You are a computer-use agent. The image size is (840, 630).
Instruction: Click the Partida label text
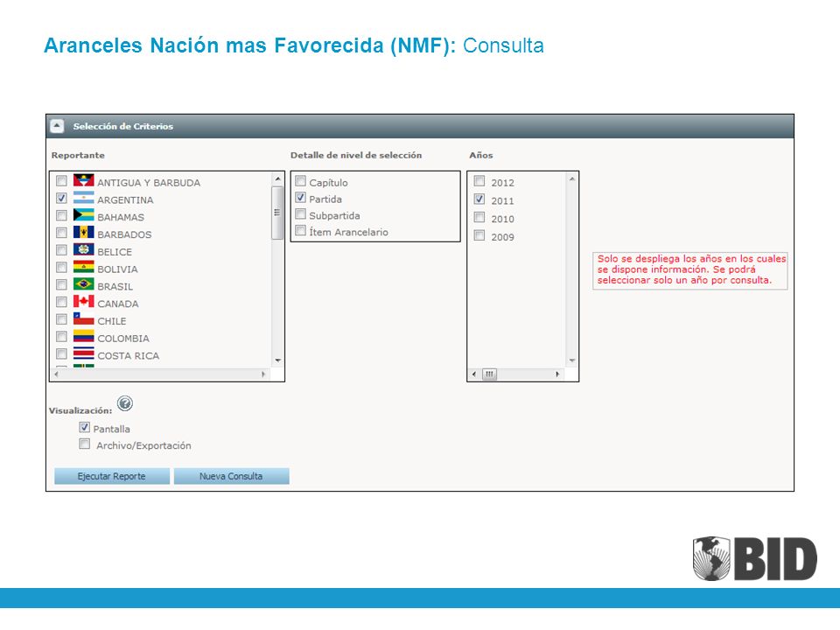coord(325,199)
